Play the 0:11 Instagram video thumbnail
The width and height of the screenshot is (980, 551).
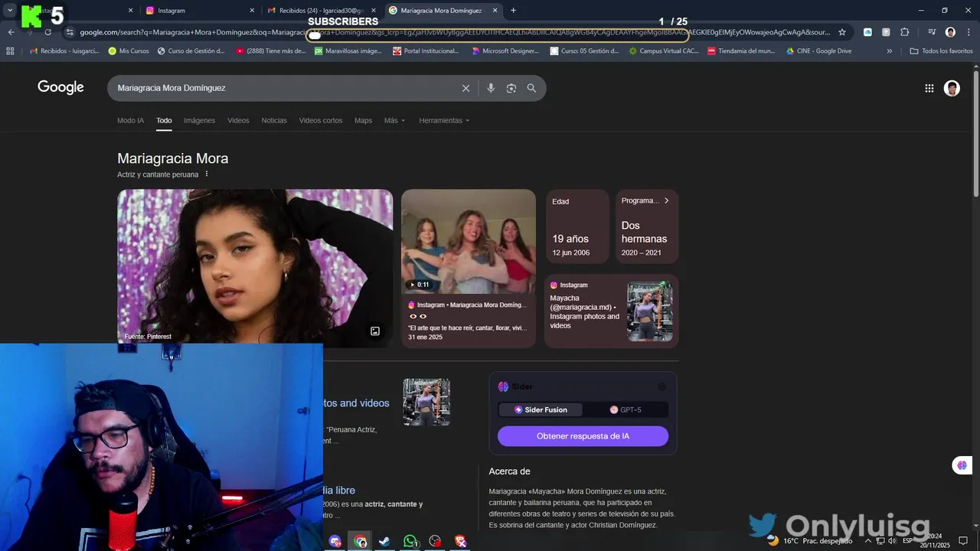click(469, 241)
